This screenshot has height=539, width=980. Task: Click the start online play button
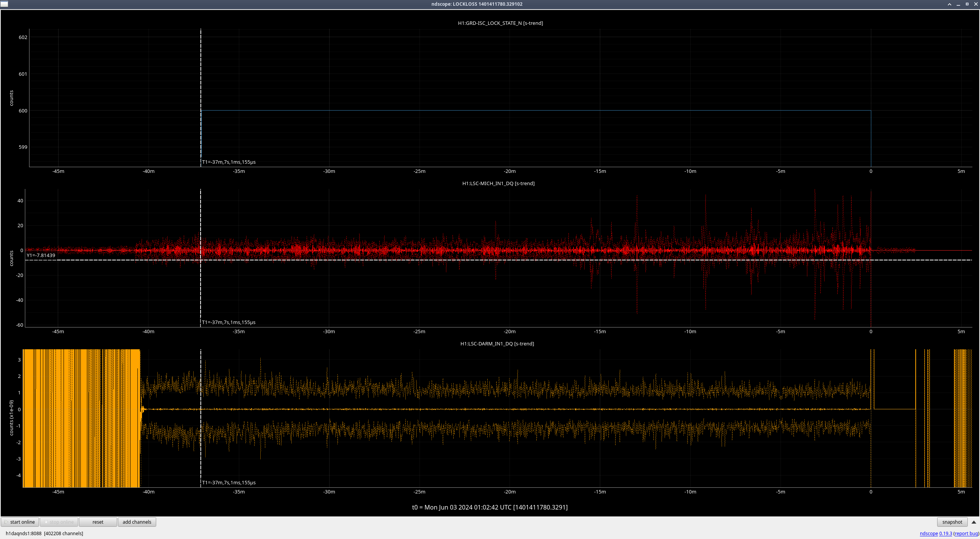[20, 522]
